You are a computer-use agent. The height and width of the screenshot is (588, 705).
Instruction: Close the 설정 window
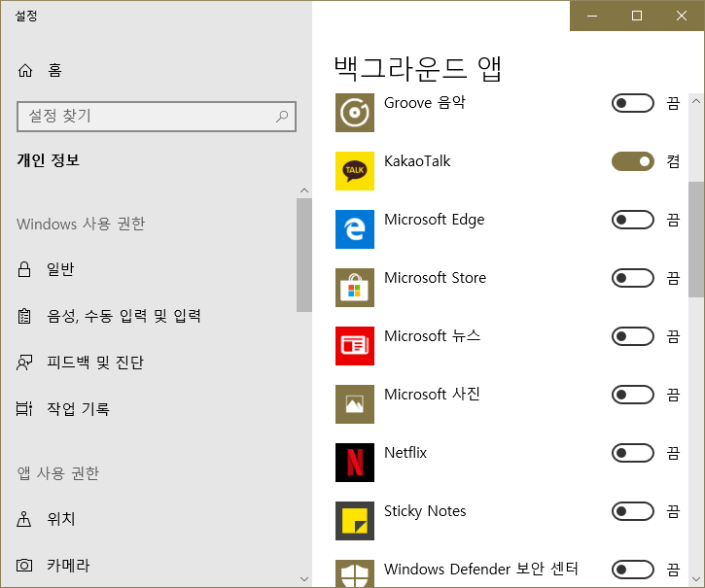[x=682, y=16]
